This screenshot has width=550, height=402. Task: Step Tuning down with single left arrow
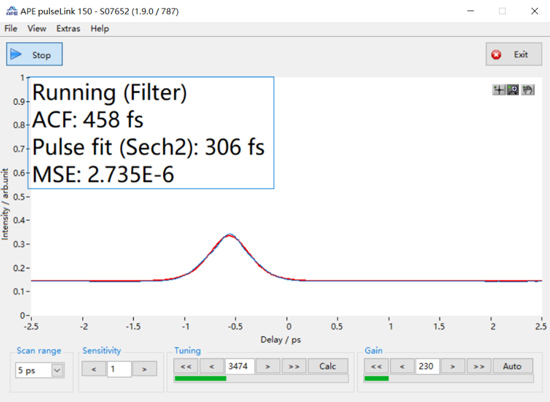pyautogui.click(x=212, y=366)
